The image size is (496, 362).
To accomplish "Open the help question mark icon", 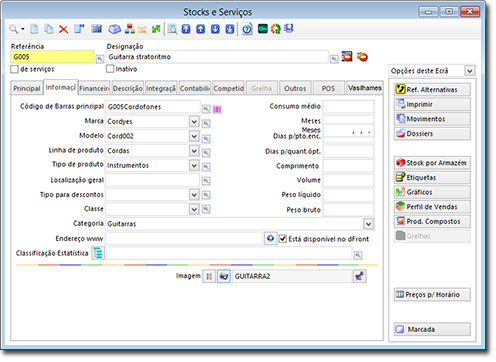I will [x=247, y=29].
